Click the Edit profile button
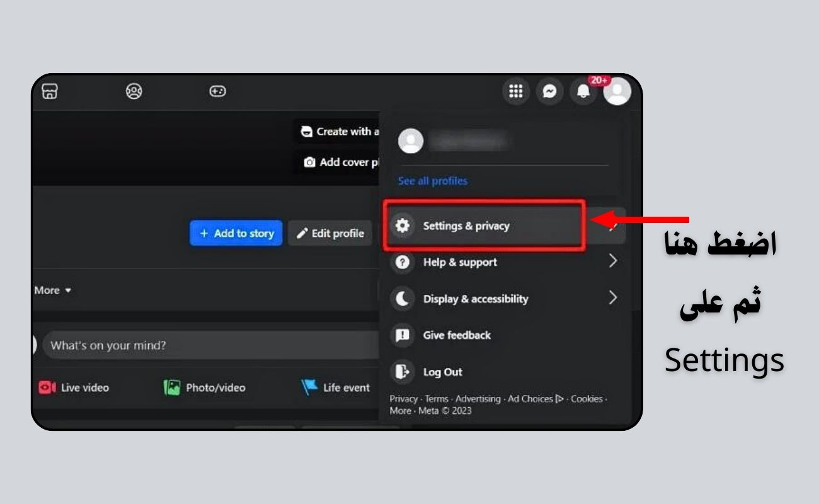The height and width of the screenshot is (504, 819). click(331, 233)
